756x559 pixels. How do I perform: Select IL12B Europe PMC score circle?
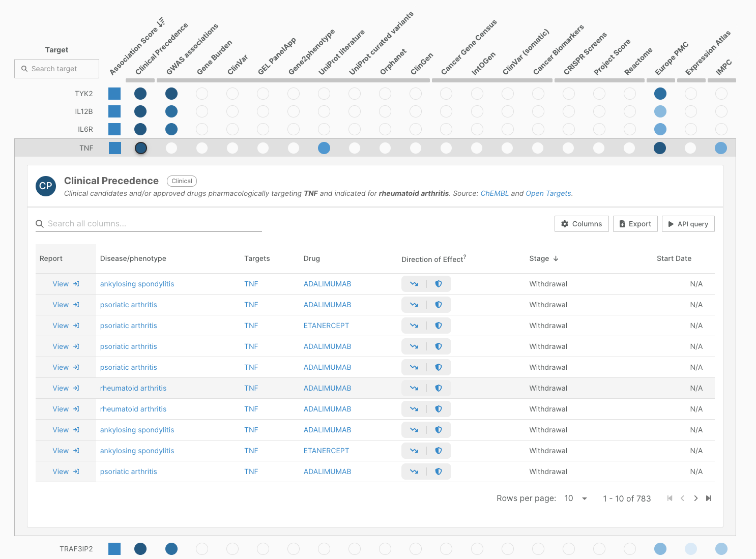[x=660, y=111]
